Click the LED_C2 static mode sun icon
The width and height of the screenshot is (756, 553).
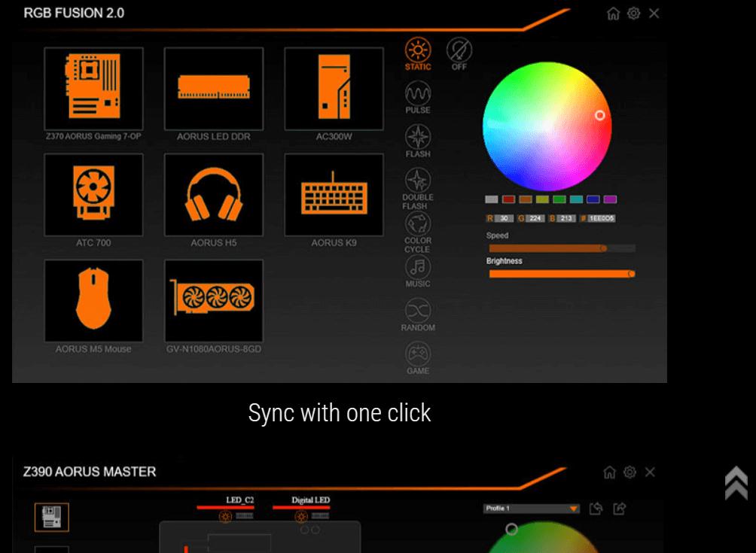(x=225, y=517)
